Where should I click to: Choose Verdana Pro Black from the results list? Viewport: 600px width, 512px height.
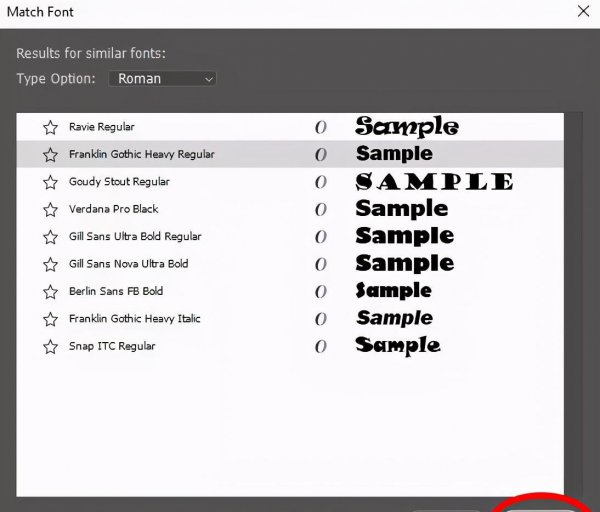click(114, 209)
